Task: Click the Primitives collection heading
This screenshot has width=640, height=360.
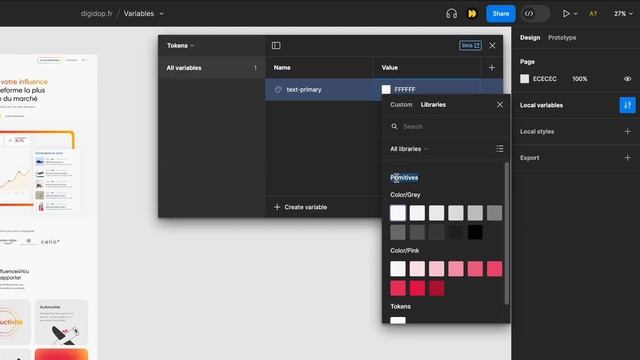Action: point(404,178)
